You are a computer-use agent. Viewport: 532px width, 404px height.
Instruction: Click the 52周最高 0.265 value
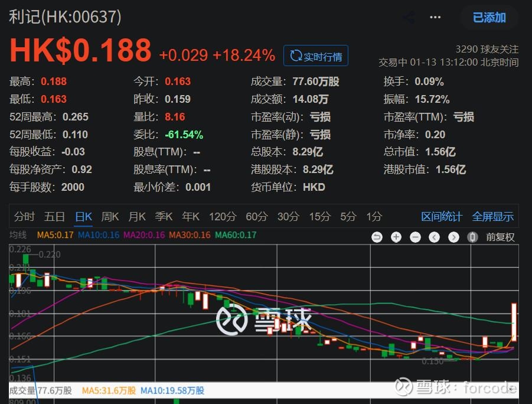point(76,117)
